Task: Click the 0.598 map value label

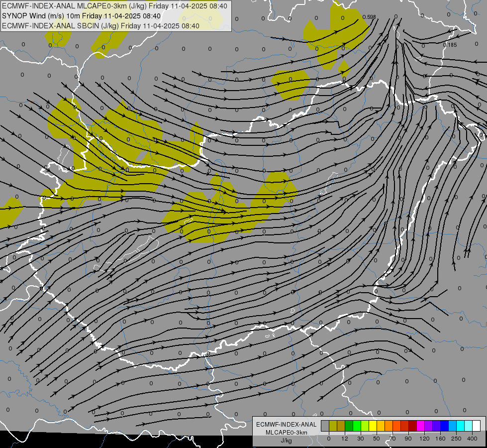Action: coord(369,17)
